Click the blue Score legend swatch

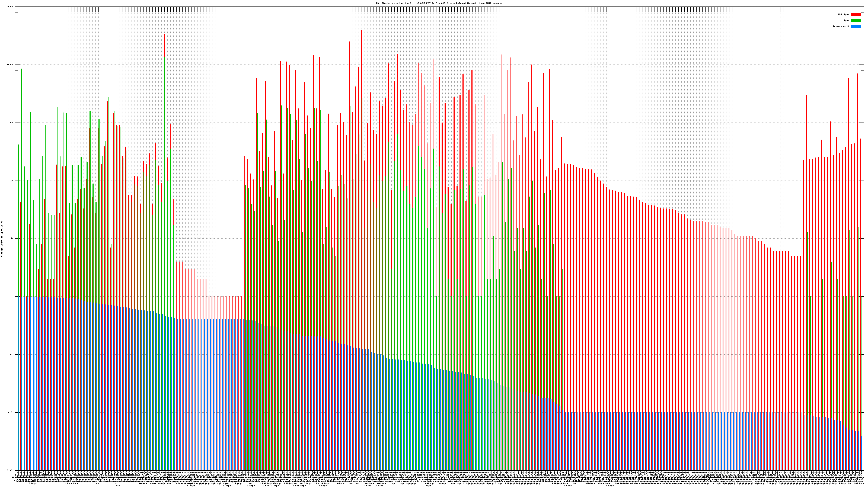click(856, 26)
